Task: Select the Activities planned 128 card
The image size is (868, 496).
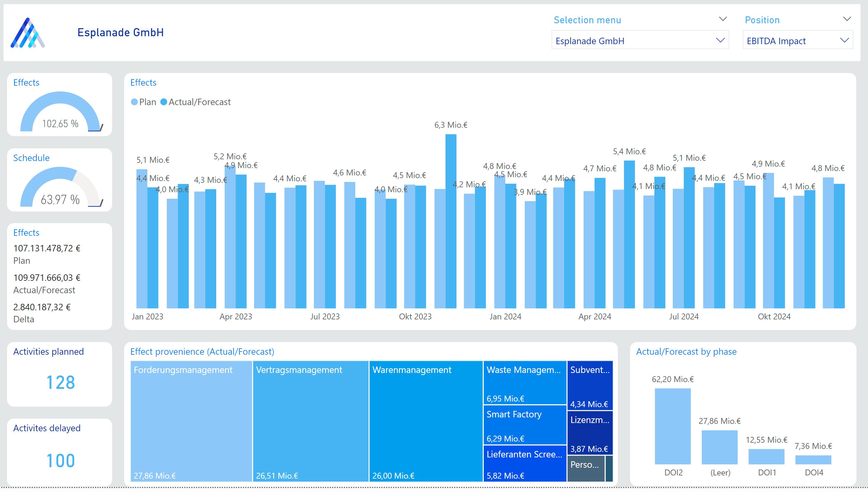Action: click(60, 375)
